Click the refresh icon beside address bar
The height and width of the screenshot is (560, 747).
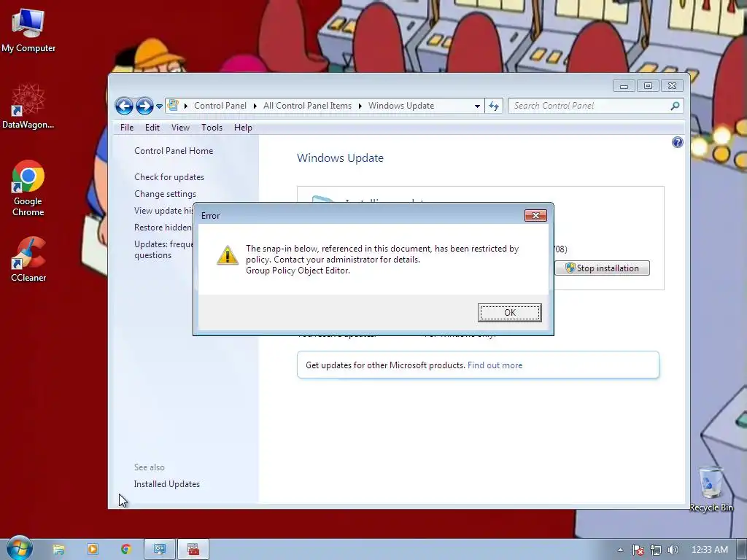coord(494,106)
